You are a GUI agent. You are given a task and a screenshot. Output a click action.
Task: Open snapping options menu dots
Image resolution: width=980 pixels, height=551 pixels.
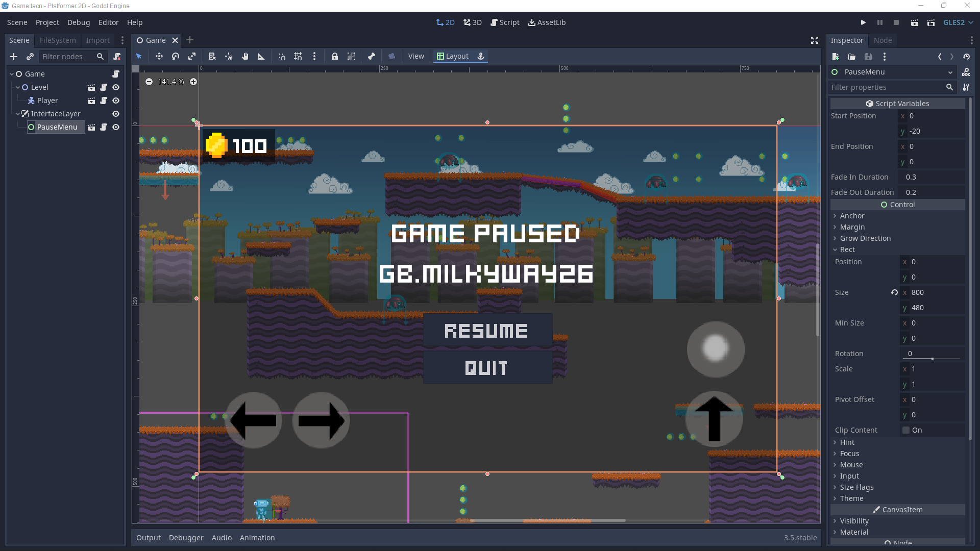314,57
